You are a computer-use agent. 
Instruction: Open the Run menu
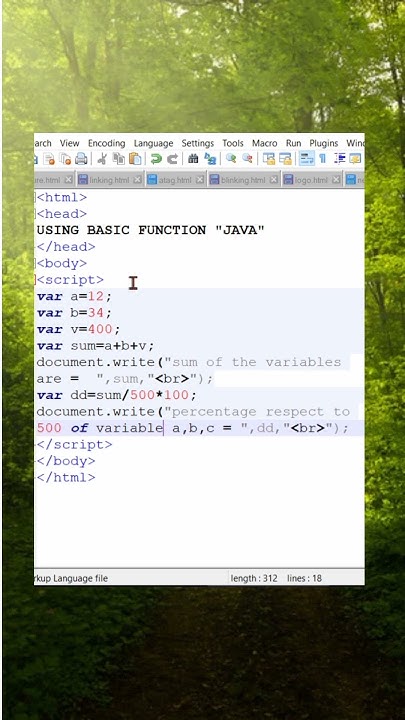(293, 143)
